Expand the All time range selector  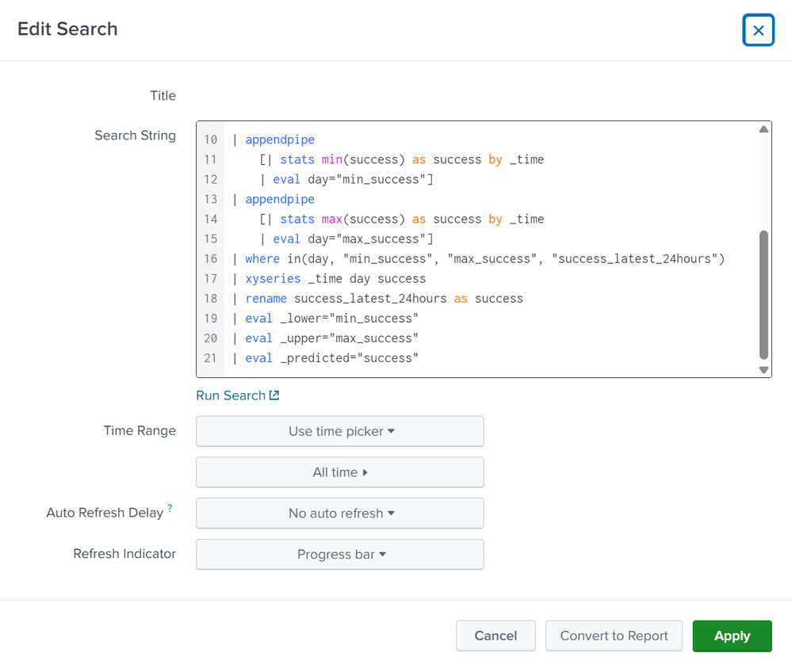point(339,472)
